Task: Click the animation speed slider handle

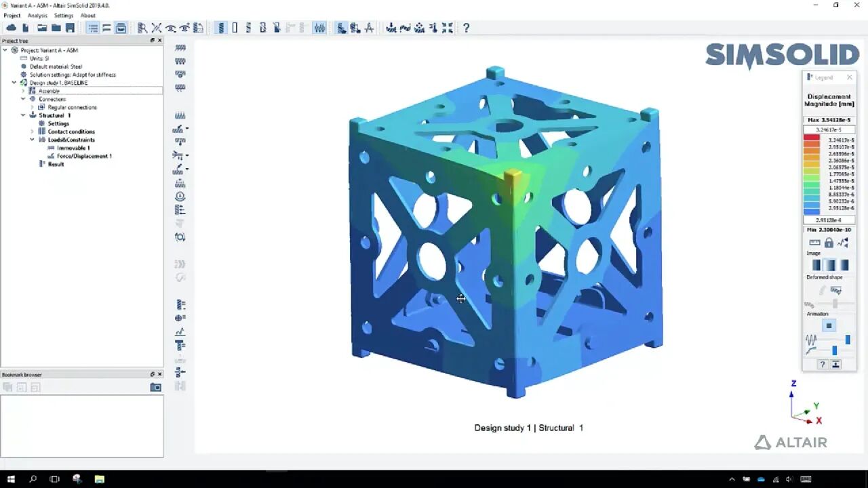Action: click(848, 339)
